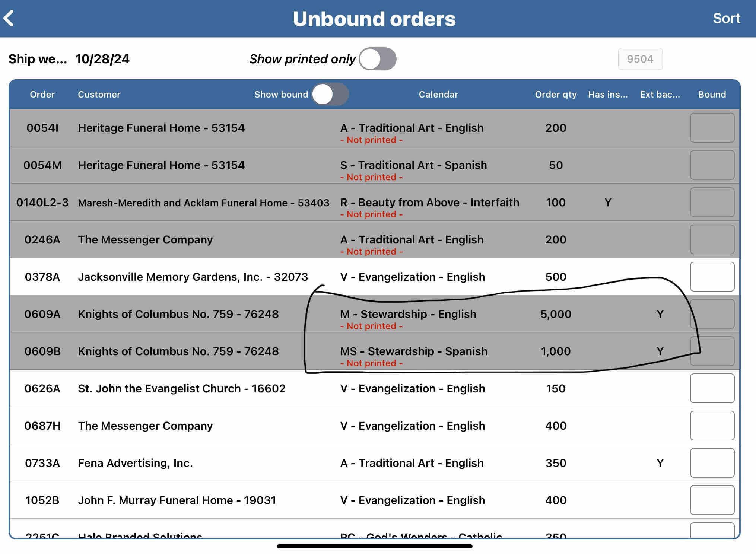Check Bound box for order 0378A
Viewport: 756px width, 554px height.
712,277
